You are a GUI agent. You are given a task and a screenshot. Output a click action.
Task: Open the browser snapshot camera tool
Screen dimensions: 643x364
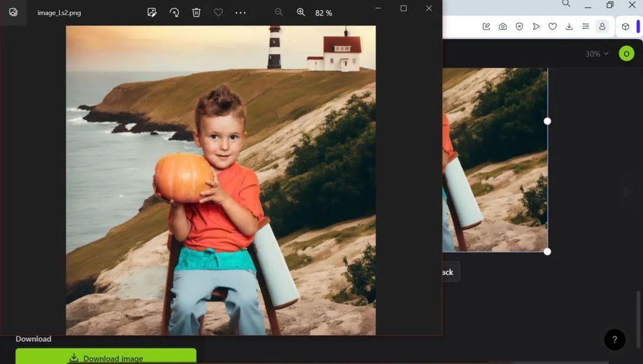click(x=503, y=27)
